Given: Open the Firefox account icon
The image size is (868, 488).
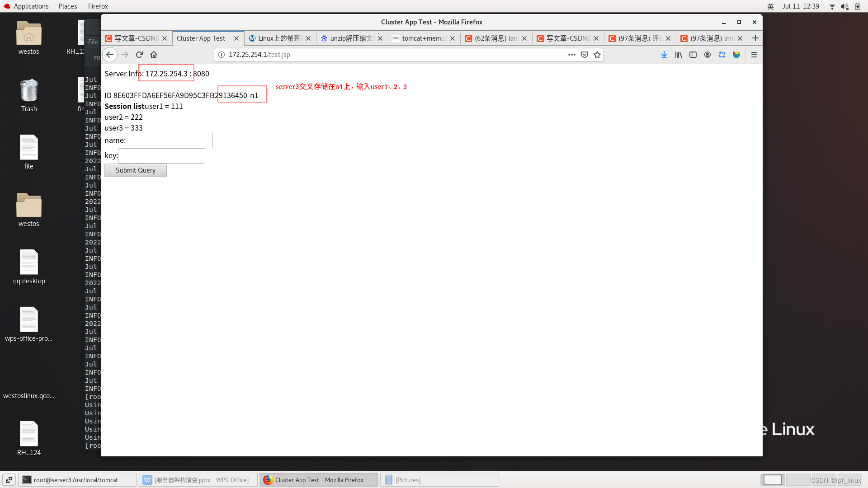Looking at the screenshot, I should (708, 55).
